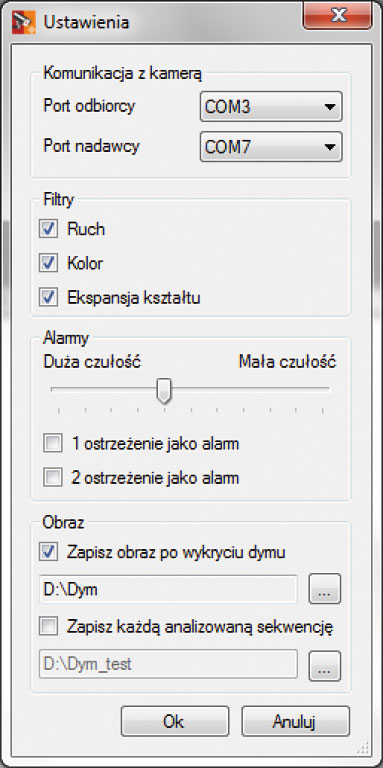Uncheck the Ruch filter checkbox
Viewport: 383px width, 768px height.
tap(48, 229)
